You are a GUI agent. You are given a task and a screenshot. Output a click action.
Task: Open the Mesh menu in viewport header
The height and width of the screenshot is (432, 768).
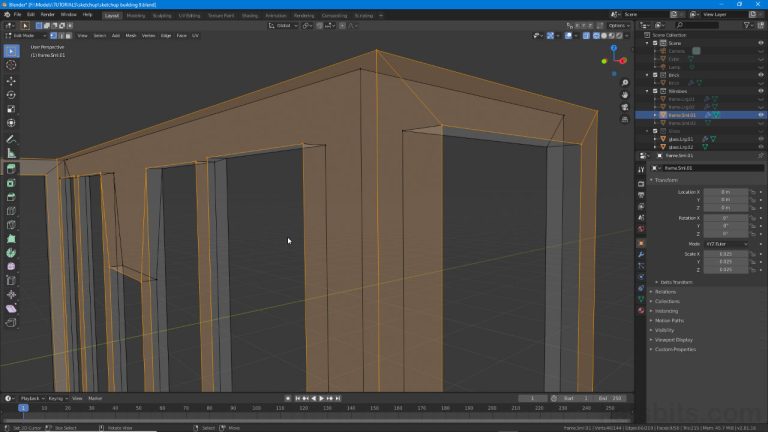pos(131,36)
